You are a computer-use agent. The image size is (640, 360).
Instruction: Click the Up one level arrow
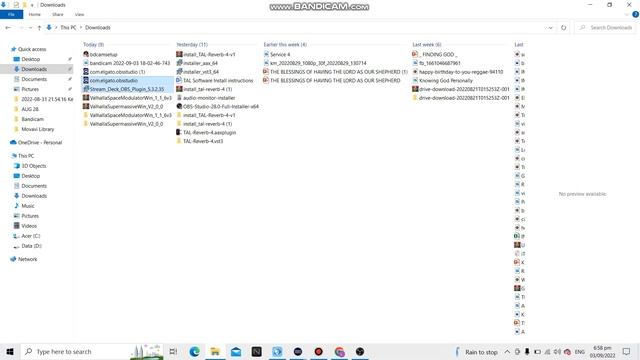(x=39, y=28)
